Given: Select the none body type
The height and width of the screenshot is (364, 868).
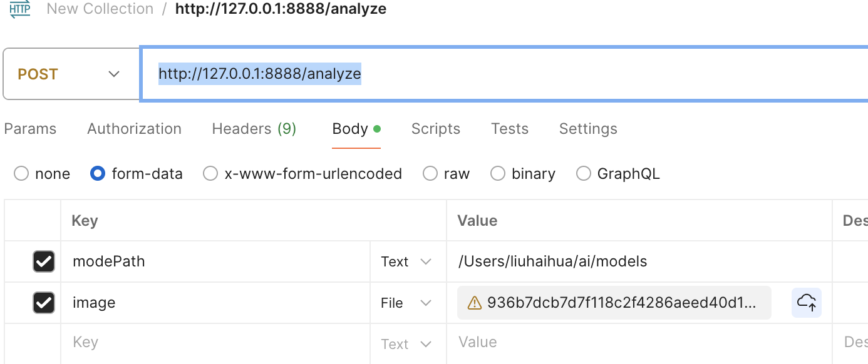Looking at the screenshot, I should coord(21,173).
